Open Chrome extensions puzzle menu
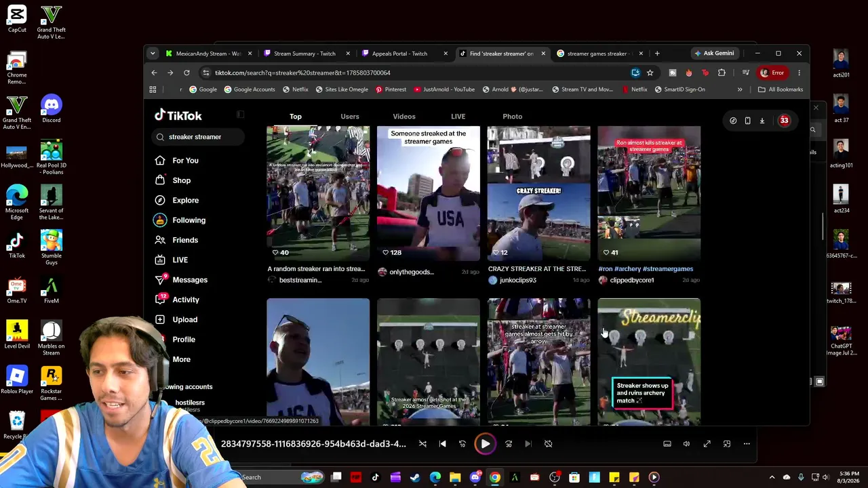The height and width of the screenshot is (488, 868). click(722, 73)
